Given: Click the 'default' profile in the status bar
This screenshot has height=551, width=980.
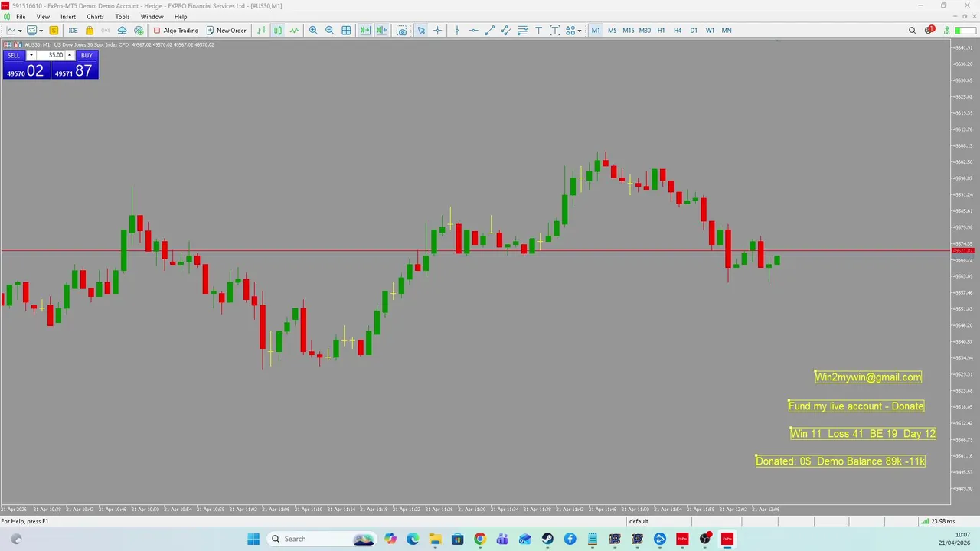Looking at the screenshot, I should (639, 521).
